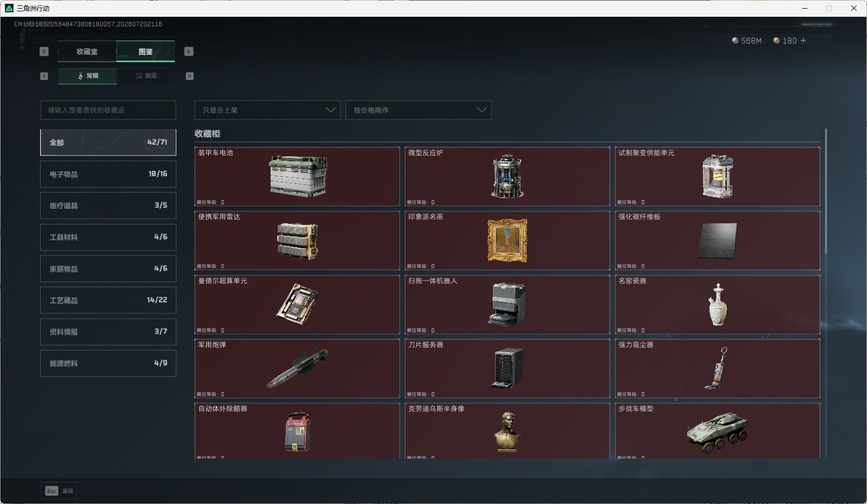Image resolution: width=867 pixels, height=504 pixels.
Task: Filter by 资料情报 category
Action: [108, 331]
